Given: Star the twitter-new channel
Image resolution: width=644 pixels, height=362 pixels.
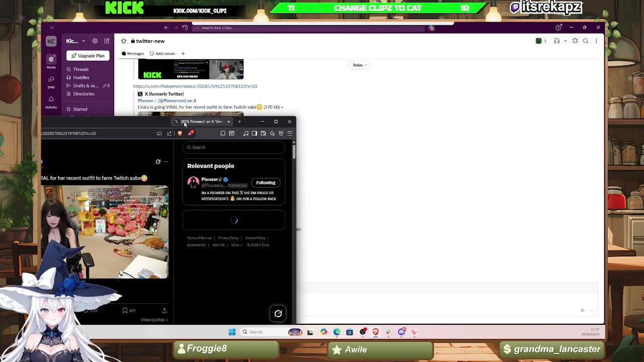Looking at the screenshot, I should tap(124, 41).
